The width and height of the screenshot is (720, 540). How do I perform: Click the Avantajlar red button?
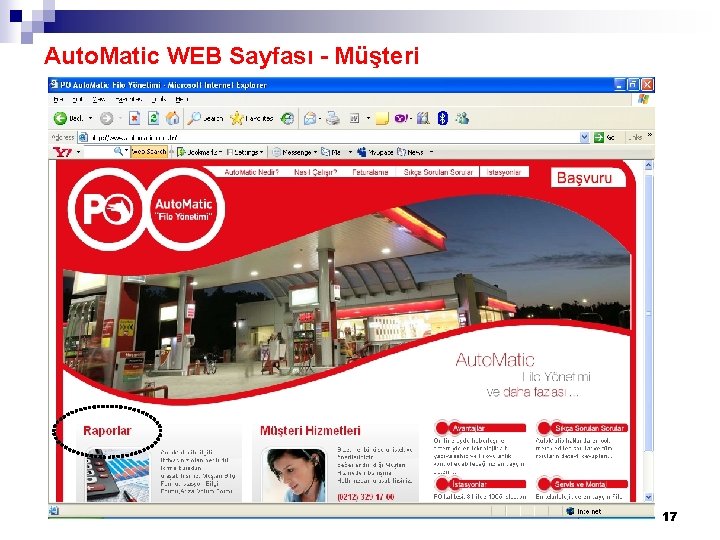(x=480, y=428)
